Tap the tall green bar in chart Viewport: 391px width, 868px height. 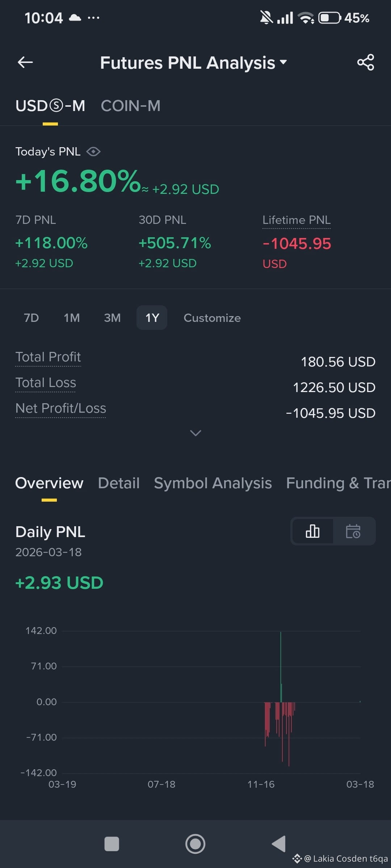point(281,667)
